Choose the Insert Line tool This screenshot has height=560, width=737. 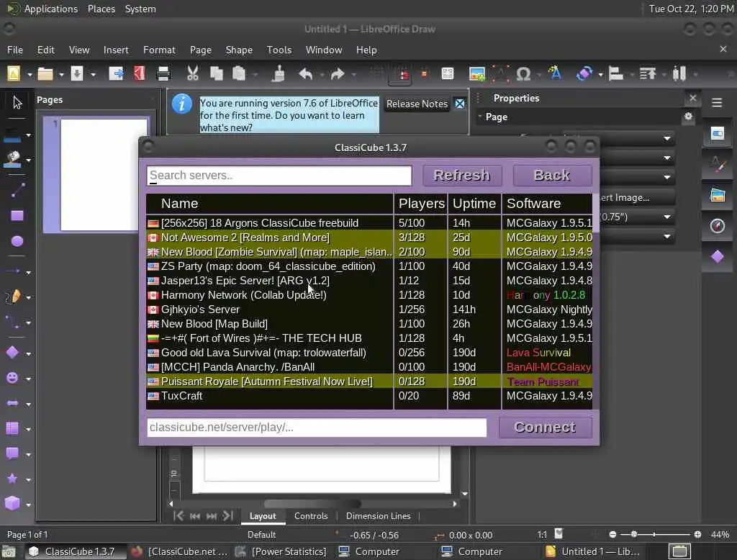17,190
